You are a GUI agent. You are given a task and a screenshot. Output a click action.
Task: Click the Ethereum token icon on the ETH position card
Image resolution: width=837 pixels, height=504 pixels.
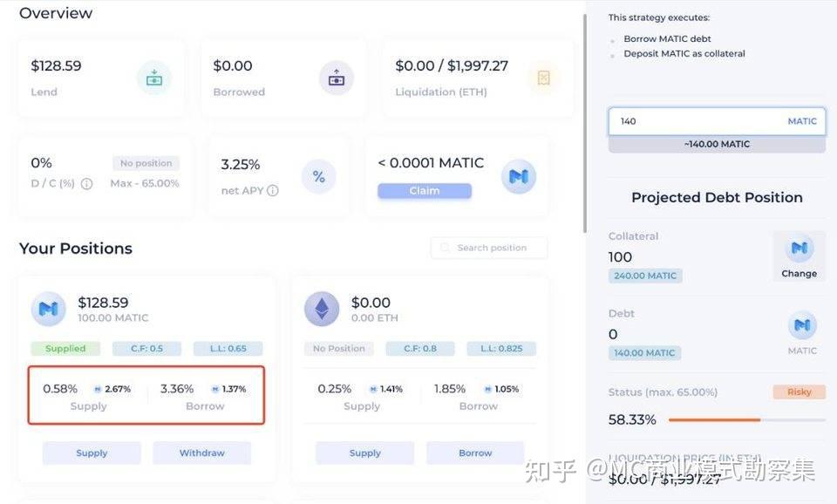(x=321, y=309)
